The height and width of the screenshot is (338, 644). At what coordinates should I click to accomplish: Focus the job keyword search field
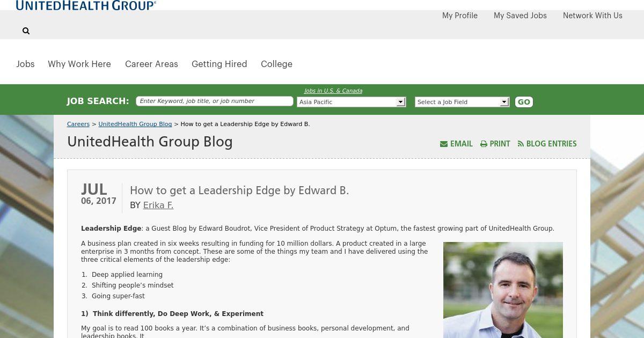pos(215,101)
